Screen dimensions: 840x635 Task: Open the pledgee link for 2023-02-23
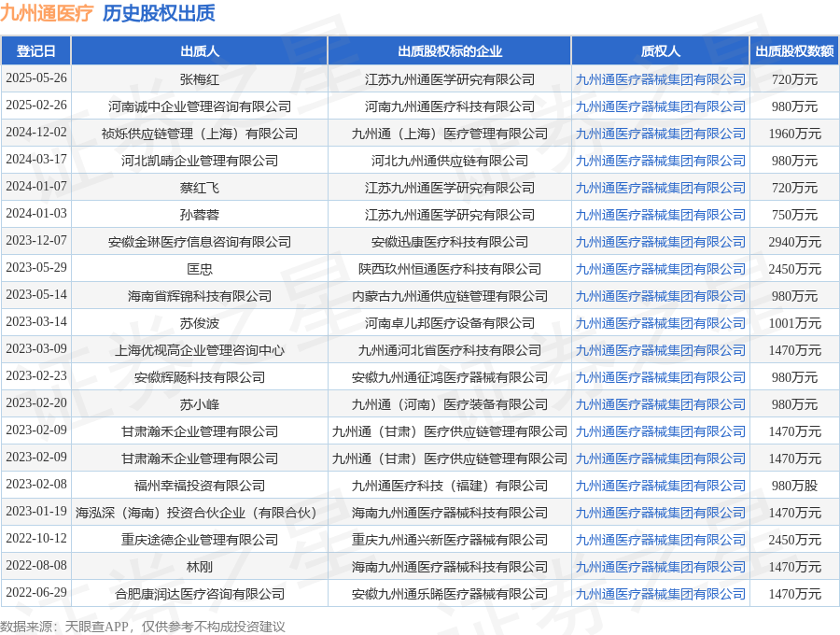point(660,377)
